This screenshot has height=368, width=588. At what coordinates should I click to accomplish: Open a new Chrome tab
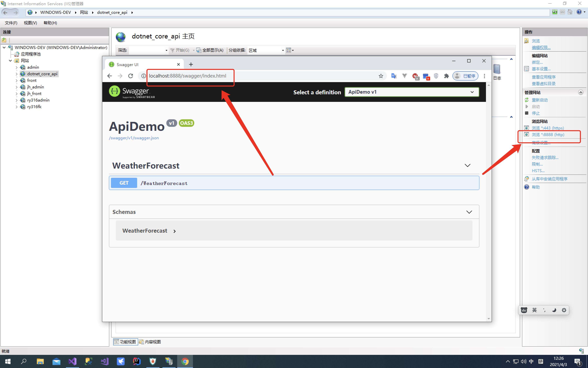point(191,64)
